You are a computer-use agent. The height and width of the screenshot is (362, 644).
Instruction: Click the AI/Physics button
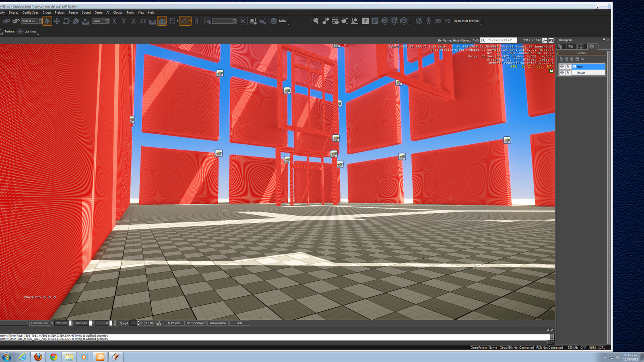[x=174, y=323]
